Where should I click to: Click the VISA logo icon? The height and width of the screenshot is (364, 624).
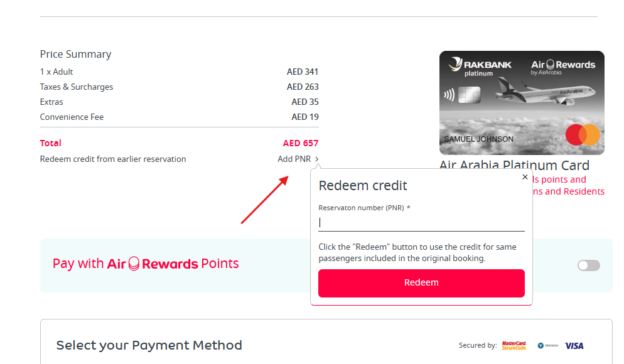point(574,345)
